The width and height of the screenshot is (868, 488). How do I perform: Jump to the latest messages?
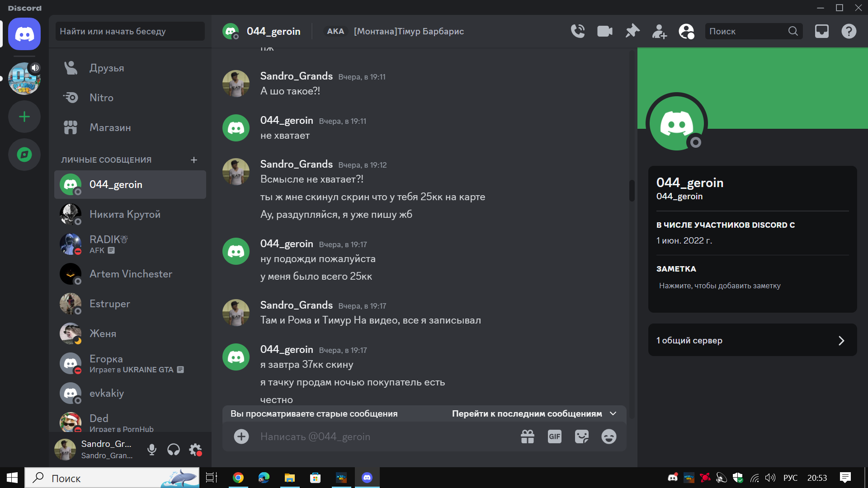[x=534, y=413]
